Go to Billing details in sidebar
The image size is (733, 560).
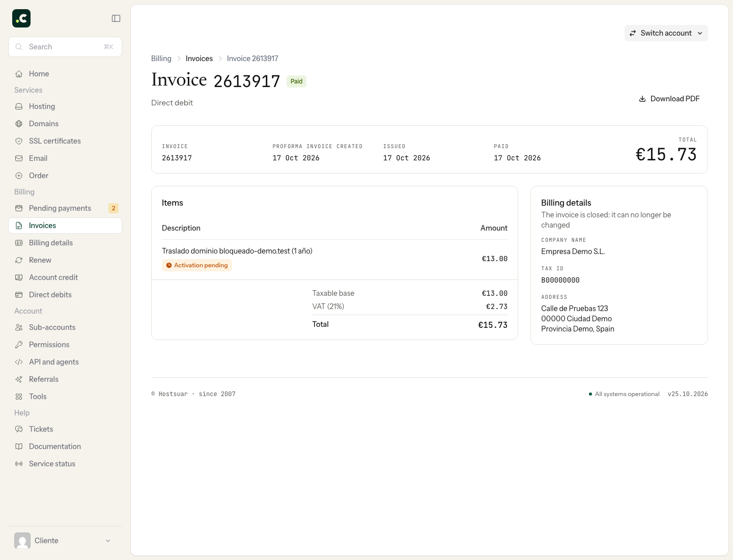(65, 243)
